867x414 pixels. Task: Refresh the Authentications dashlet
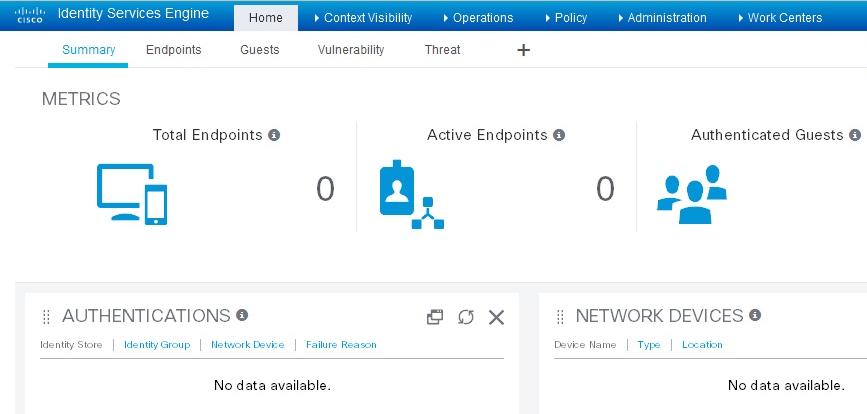click(466, 317)
